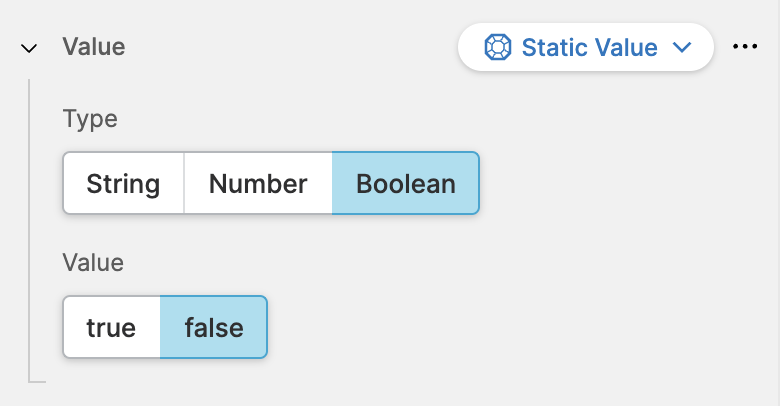
Task: Select the Number type option
Action: [x=258, y=183]
